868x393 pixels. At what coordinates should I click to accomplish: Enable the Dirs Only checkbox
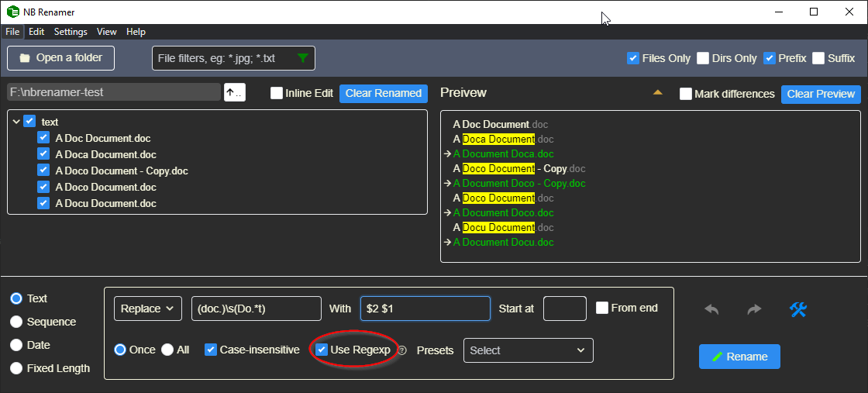(x=703, y=58)
